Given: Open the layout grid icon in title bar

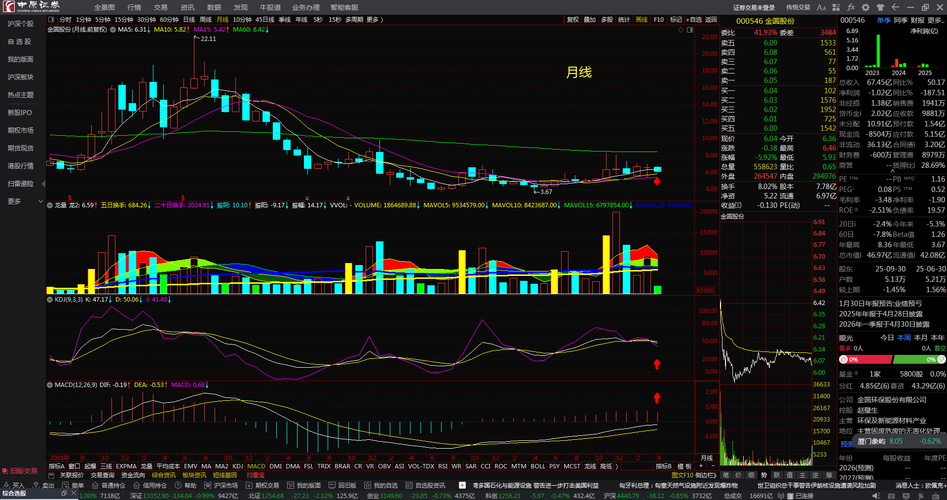Looking at the screenshot, I should [x=836, y=7].
